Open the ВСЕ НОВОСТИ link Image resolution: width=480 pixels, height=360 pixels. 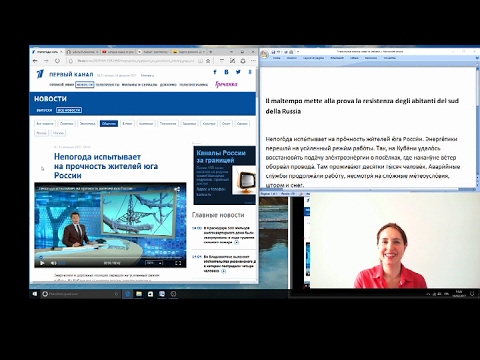coord(69,110)
